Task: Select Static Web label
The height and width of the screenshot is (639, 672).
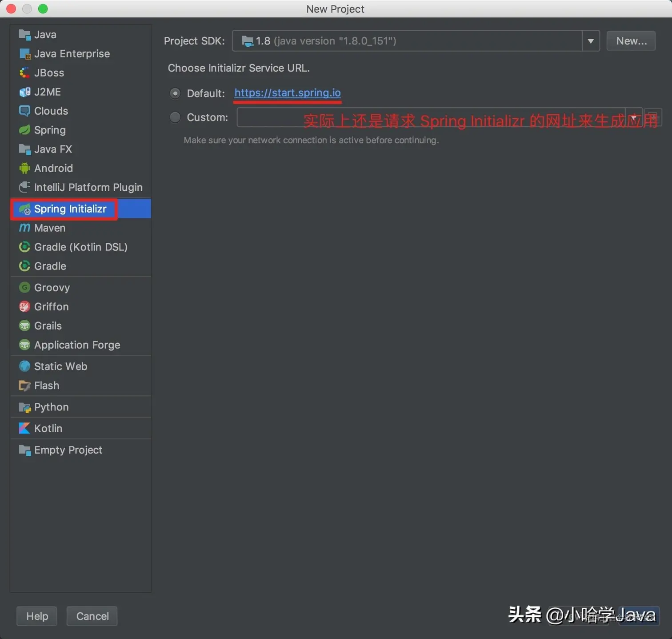Action: tap(61, 366)
